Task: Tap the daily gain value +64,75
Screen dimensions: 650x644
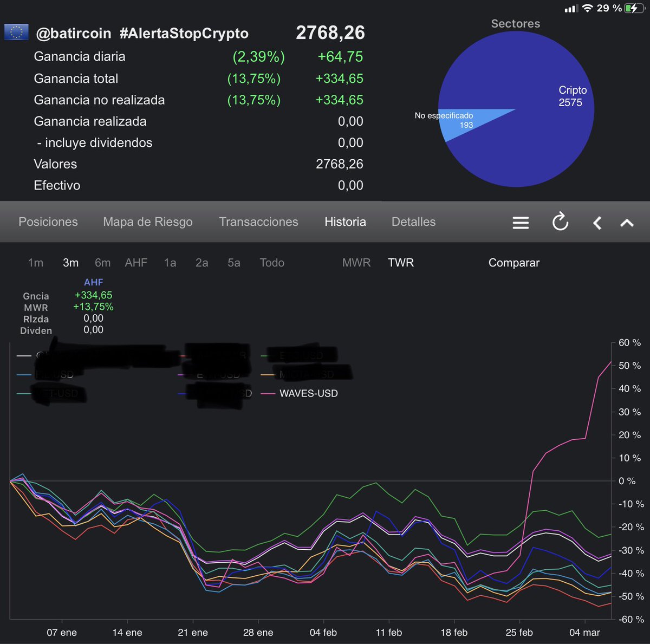Action: 340,57
